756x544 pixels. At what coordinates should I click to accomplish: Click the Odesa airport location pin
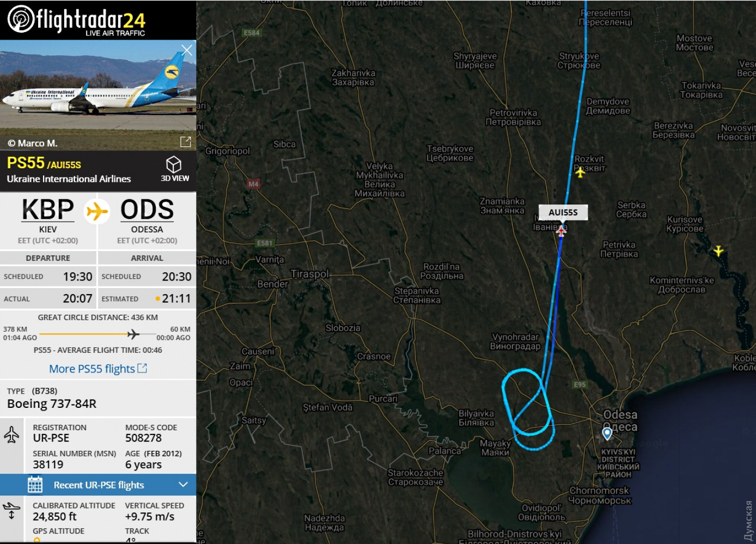[607, 433]
